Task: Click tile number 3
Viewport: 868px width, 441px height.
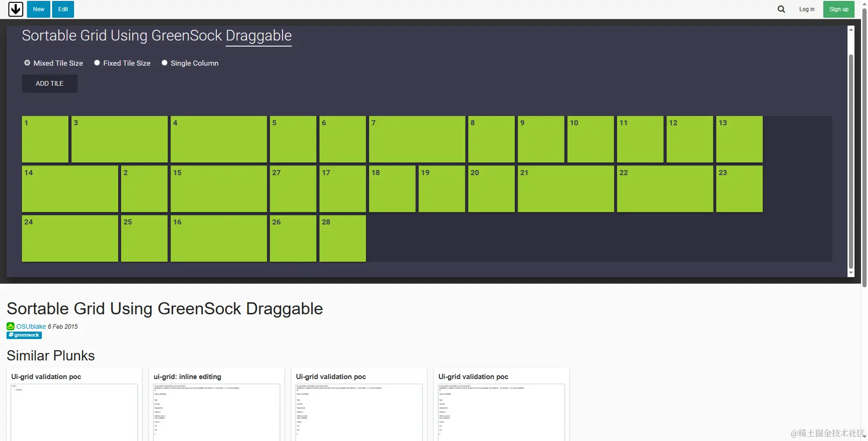Action: click(120, 139)
